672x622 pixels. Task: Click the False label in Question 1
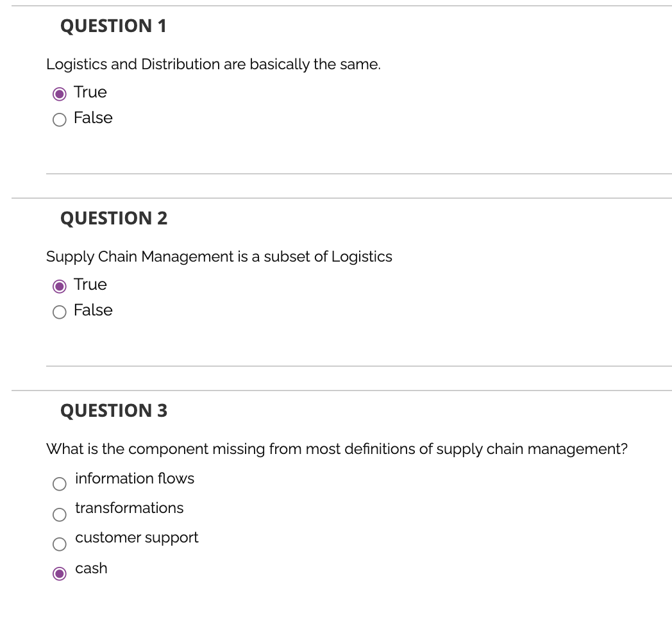pyautogui.click(x=93, y=118)
